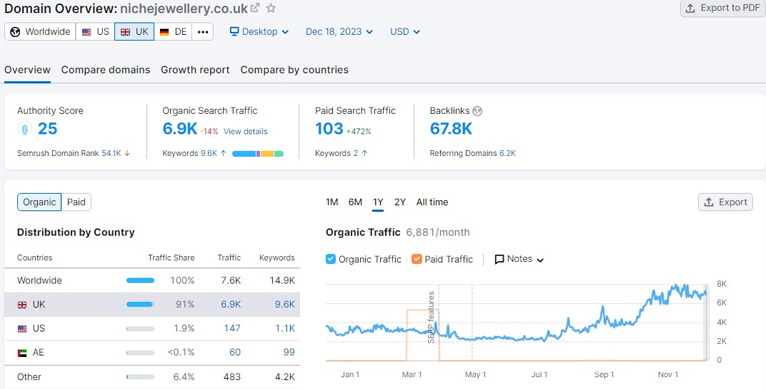Click the Export to PDF button

point(723,8)
